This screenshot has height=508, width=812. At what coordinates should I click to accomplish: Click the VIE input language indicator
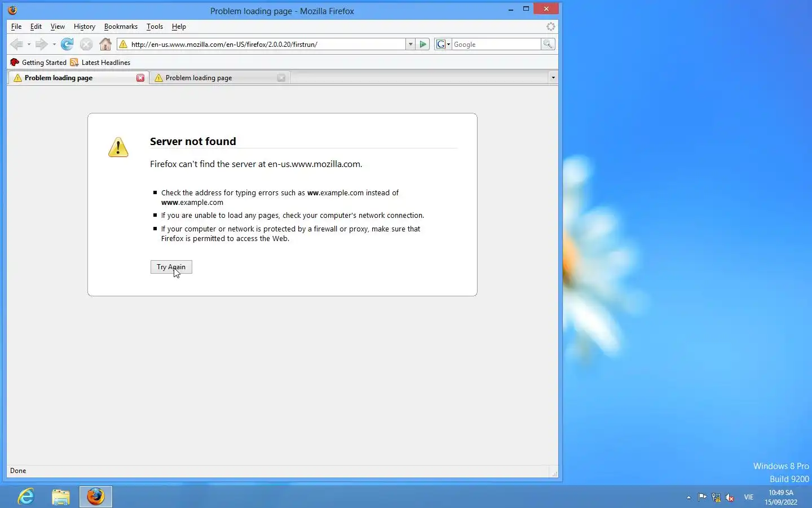[x=748, y=497]
